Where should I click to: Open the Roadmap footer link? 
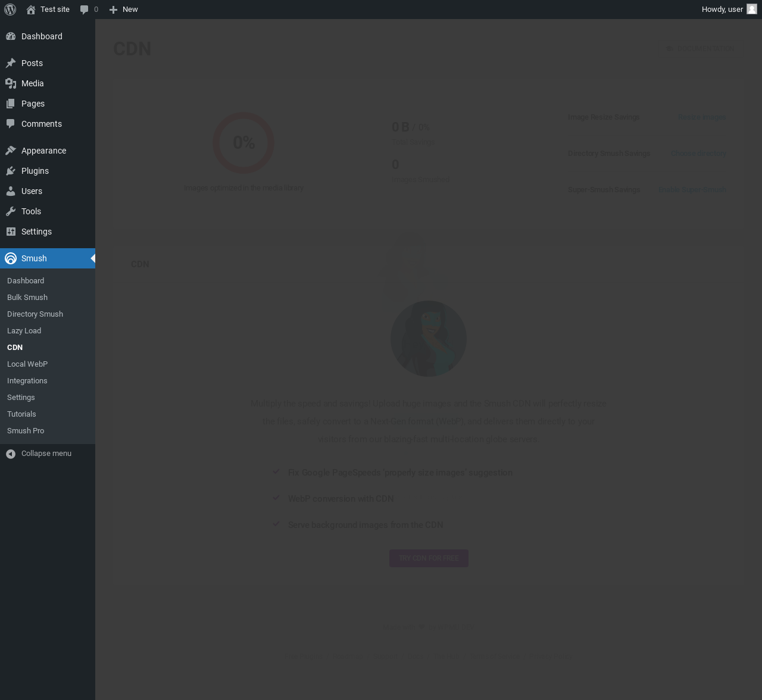[348, 656]
